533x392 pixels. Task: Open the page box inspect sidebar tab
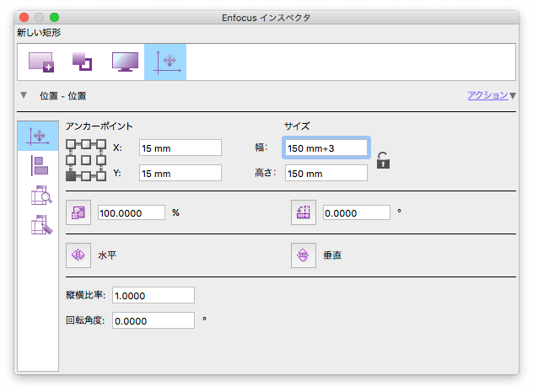[41, 195]
